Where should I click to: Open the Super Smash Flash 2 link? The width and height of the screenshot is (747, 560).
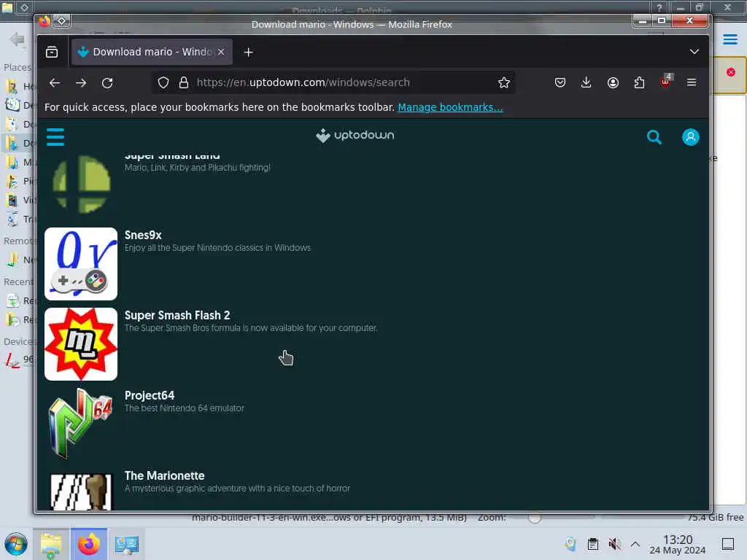pos(177,315)
